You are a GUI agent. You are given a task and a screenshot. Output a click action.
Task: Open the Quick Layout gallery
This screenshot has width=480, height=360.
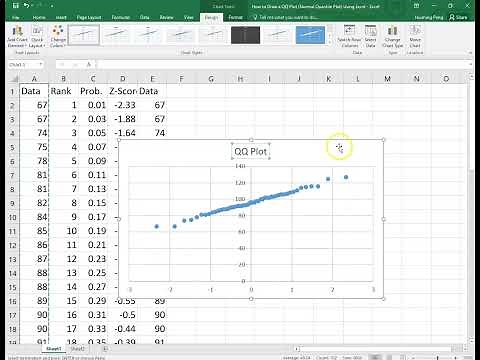pos(37,37)
